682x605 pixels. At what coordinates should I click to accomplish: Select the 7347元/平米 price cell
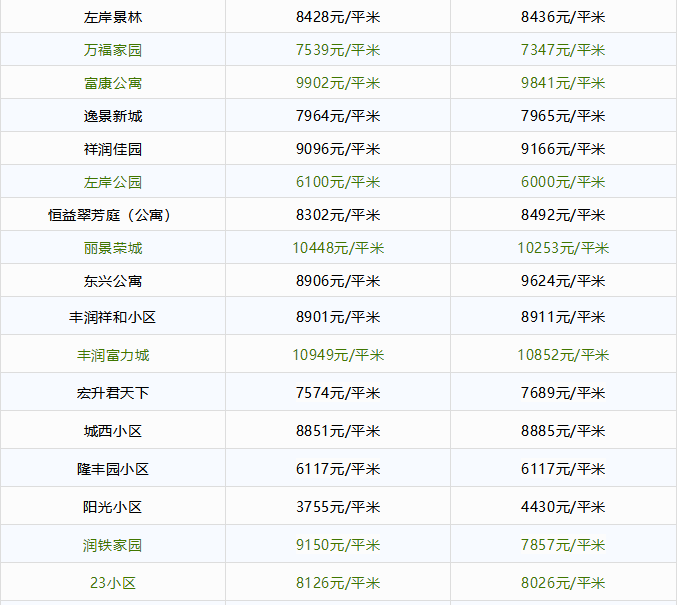(x=563, y=50)
